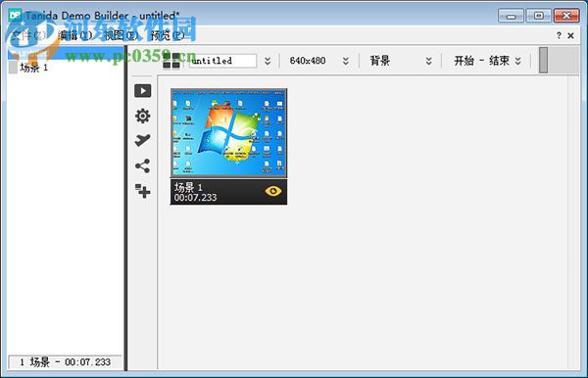
Task: Expand the chevron next to untitled field
Action: coord(268,61)
